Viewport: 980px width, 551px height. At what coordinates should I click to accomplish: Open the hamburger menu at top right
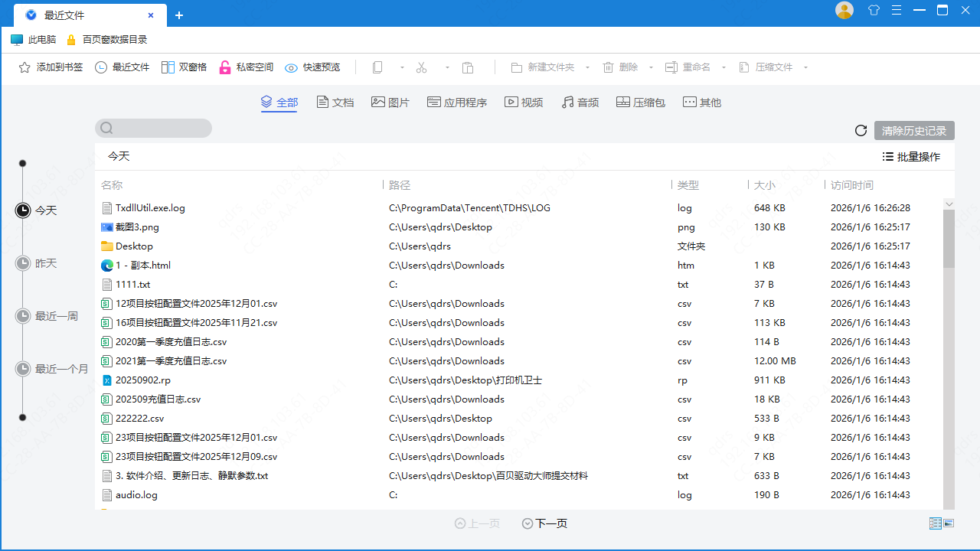pos(896,11)
